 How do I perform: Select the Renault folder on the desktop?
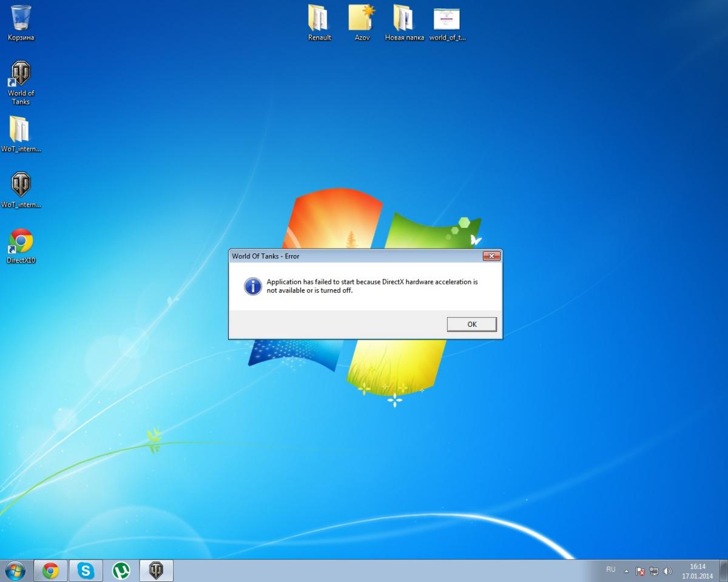319,18
